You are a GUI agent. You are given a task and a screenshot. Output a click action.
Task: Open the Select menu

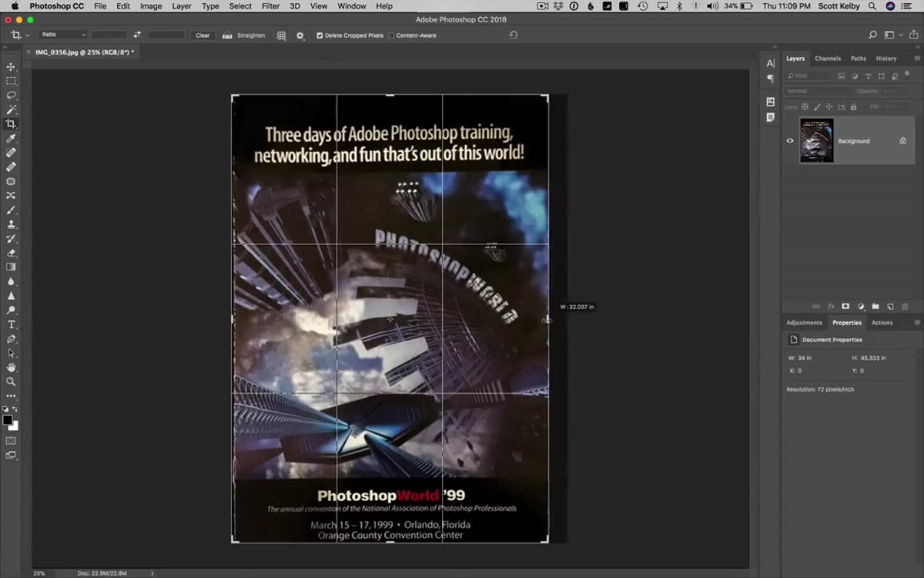click(x=240, y=6)
